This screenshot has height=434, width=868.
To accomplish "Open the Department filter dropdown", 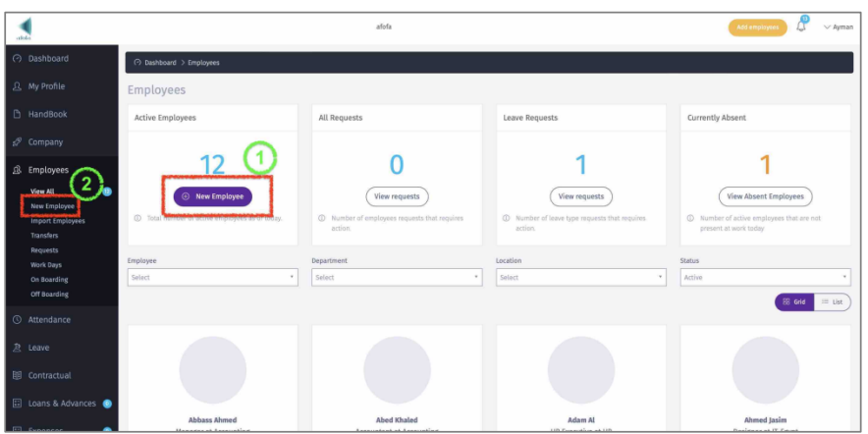I will pos(396,278).
